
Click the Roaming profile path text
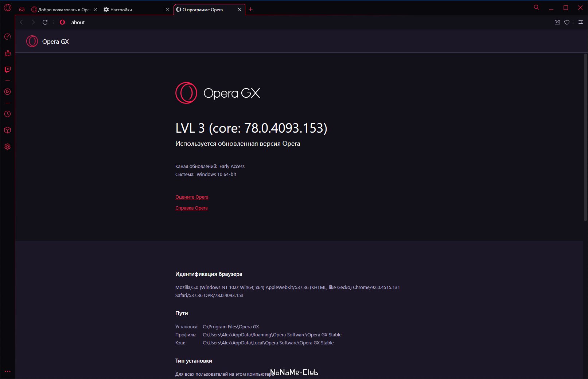272,335
